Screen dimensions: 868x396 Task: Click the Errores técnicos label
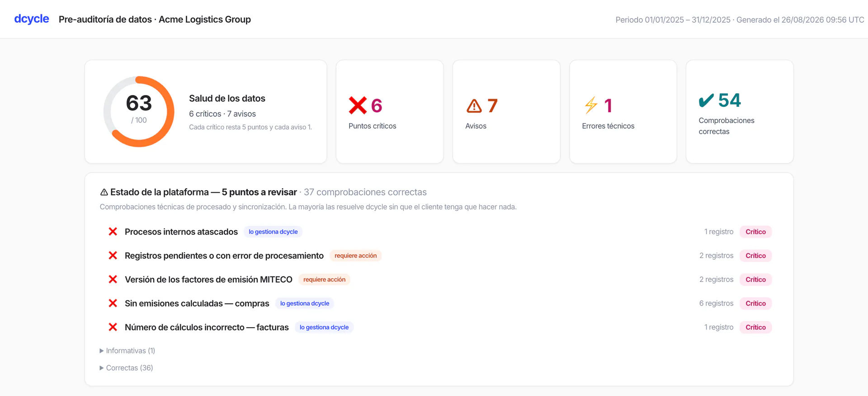608,126
